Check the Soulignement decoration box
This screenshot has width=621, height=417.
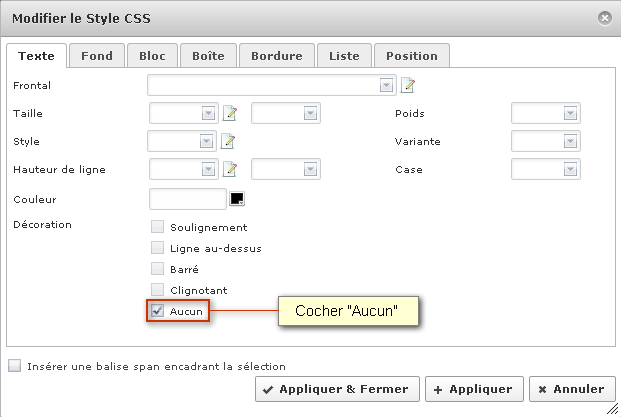coord(157,227)
